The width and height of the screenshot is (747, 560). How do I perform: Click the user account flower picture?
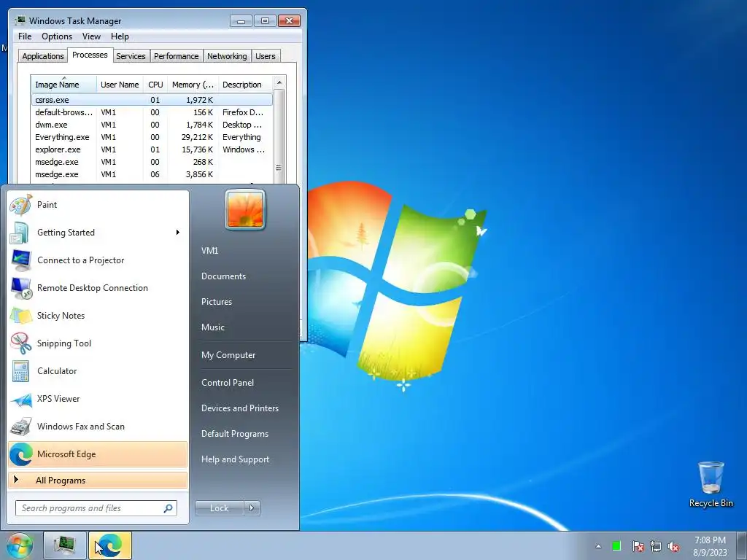click(x=245, y=209)
